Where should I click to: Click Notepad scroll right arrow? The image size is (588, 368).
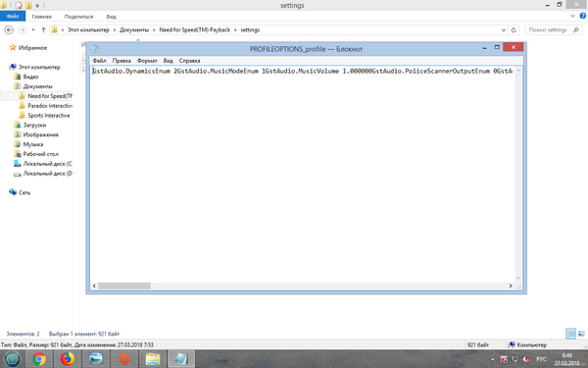point(511,287)
